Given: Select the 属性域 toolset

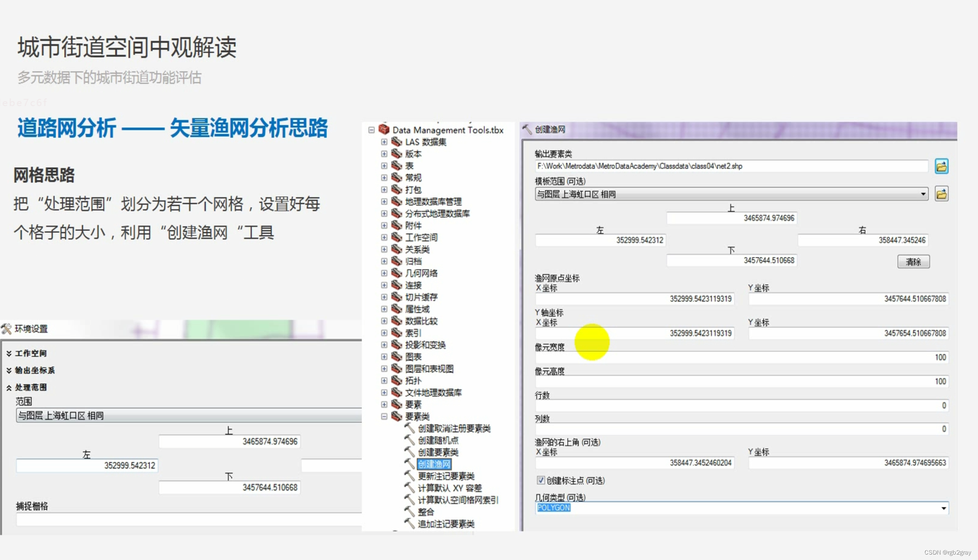Looking at the screenshot, I should tap(417, 309).
